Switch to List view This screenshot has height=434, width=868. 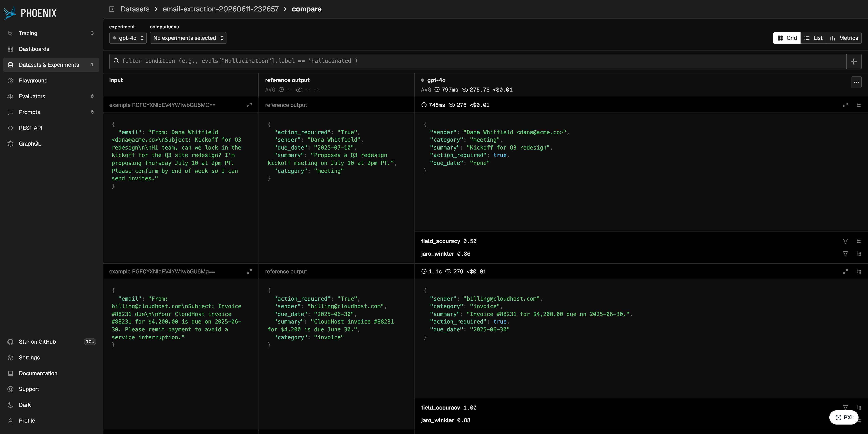click(x=813, y=38)
